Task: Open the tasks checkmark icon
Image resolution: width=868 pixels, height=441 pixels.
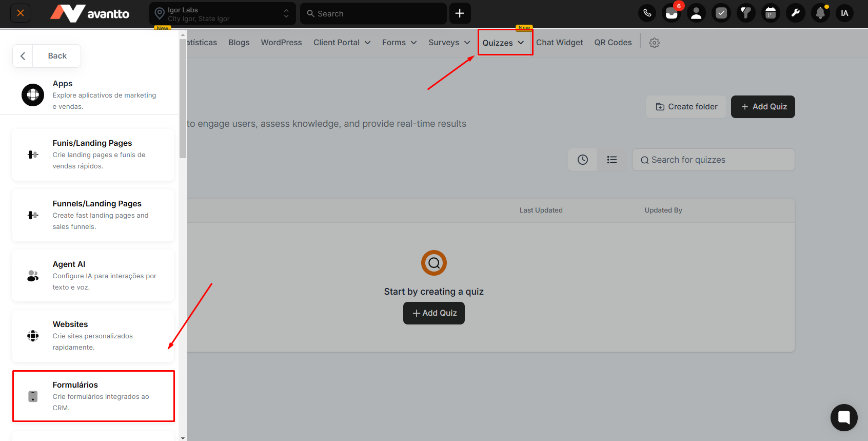Action: (x=721, y=13)
